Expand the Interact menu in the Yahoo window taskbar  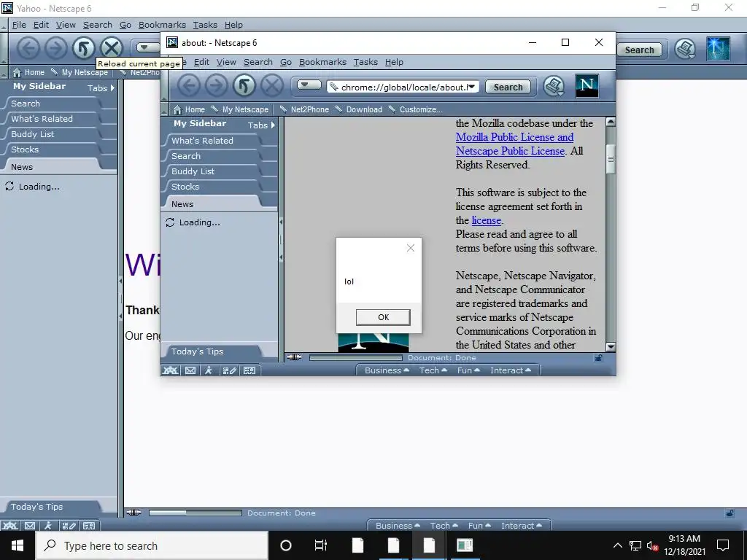pos(521,526)
